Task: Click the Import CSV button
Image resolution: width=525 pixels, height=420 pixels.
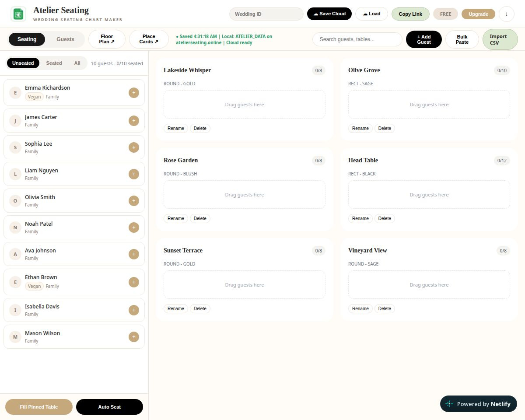Action: (x=500, y=39)
